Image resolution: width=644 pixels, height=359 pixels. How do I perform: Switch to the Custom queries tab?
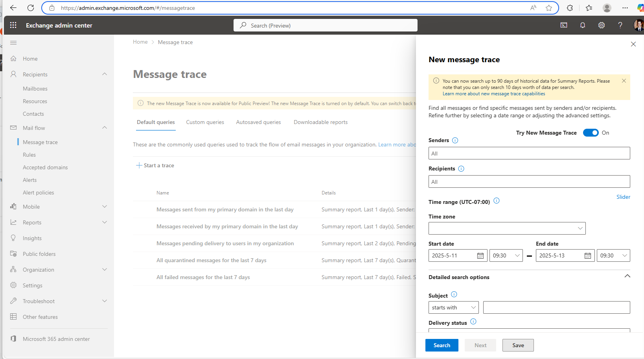coord(205,122)
